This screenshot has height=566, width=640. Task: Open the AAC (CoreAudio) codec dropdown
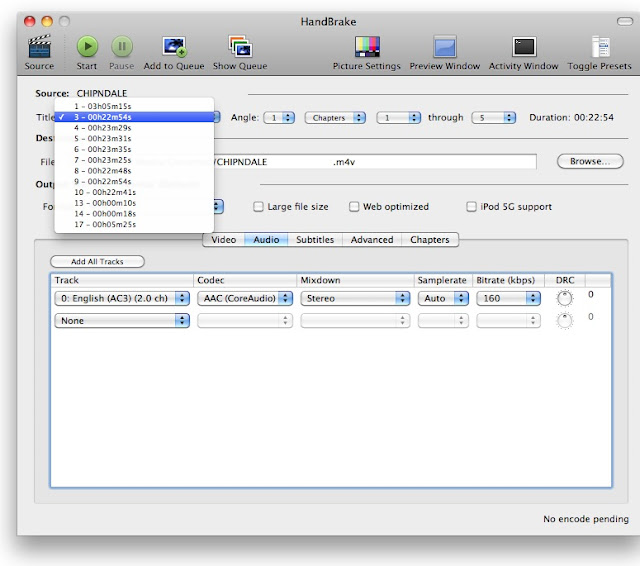245,298
